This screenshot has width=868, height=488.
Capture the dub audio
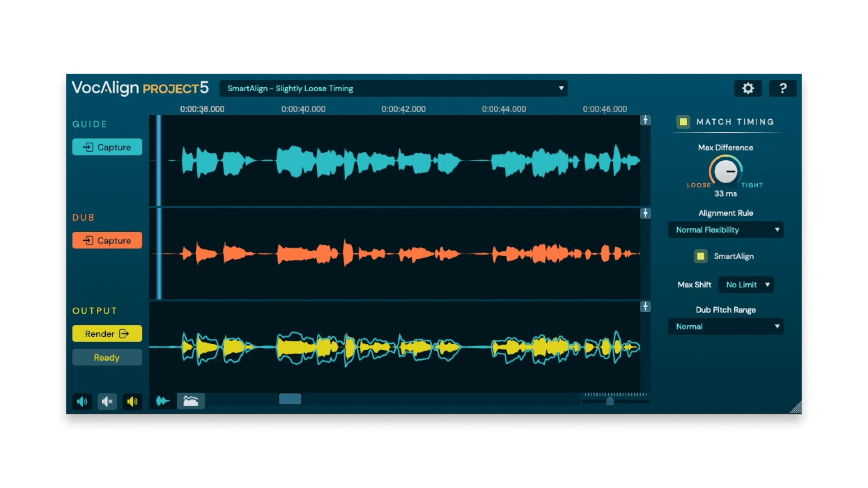[107, 240]
